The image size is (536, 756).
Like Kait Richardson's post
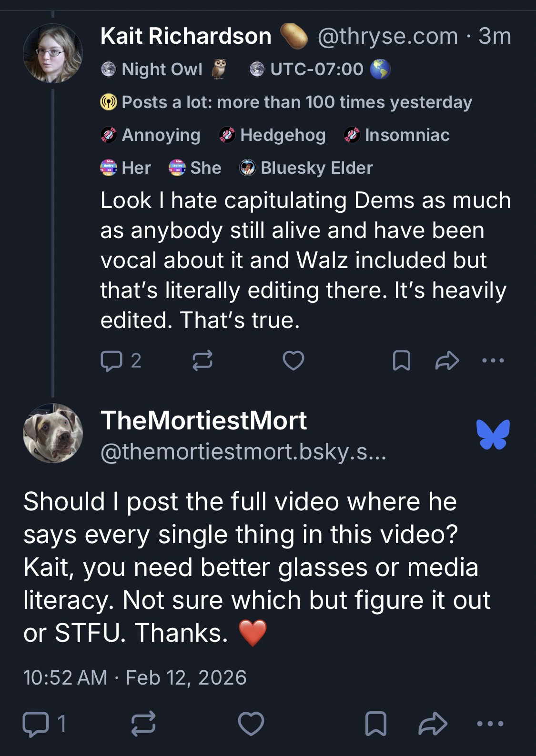pyautogui.click(x=293, y=360)
